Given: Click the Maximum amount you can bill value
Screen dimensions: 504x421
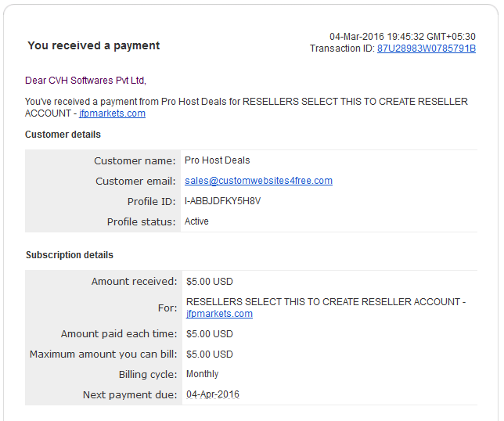Looking at the screenshot, I should 210,354.
